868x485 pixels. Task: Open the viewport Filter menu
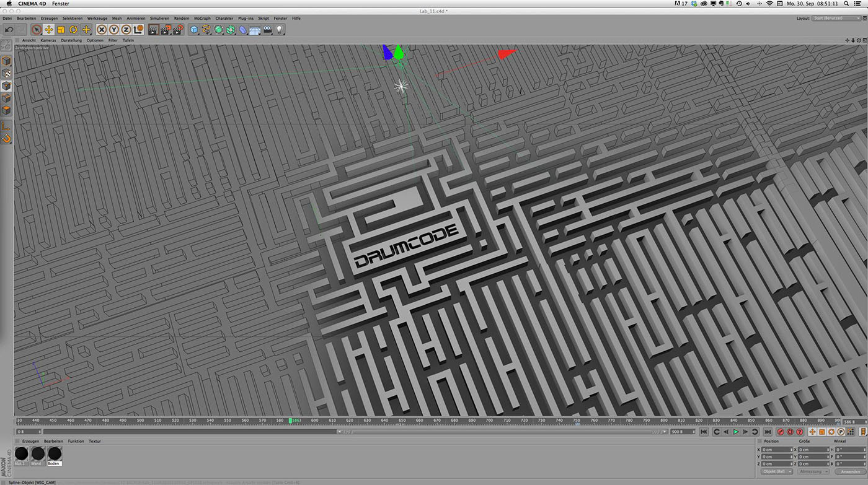coord(113,40)
